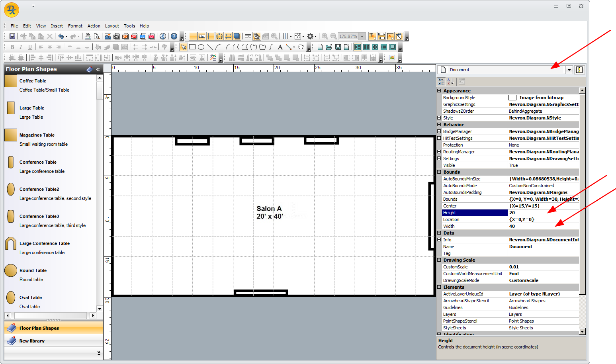Click the SWF export icon

(x=134, y=36)
